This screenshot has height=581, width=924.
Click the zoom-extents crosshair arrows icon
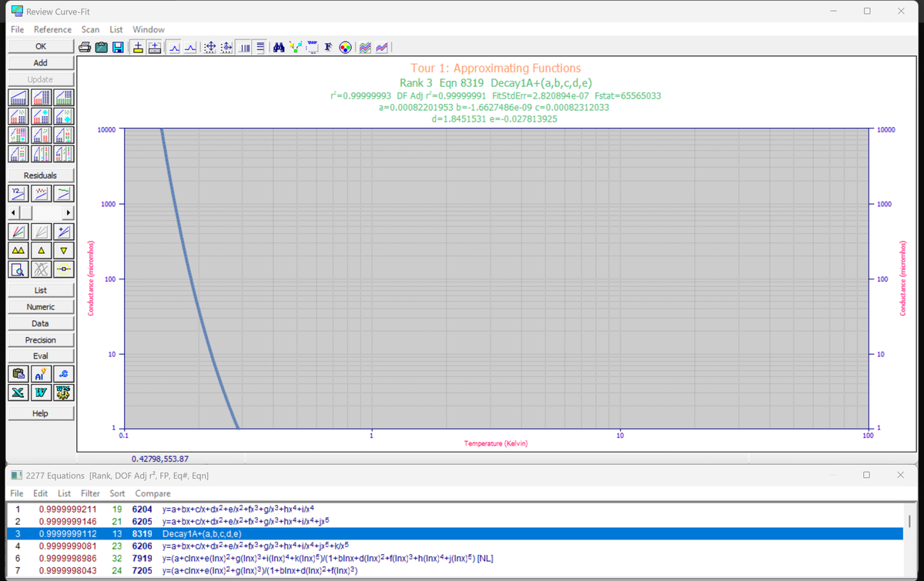tap(209, 48)
